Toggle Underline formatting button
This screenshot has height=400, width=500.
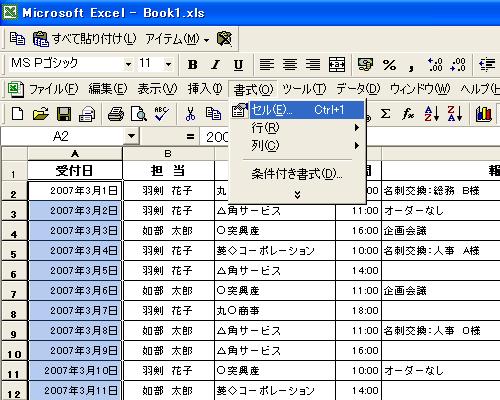click(x=238, y=64)
